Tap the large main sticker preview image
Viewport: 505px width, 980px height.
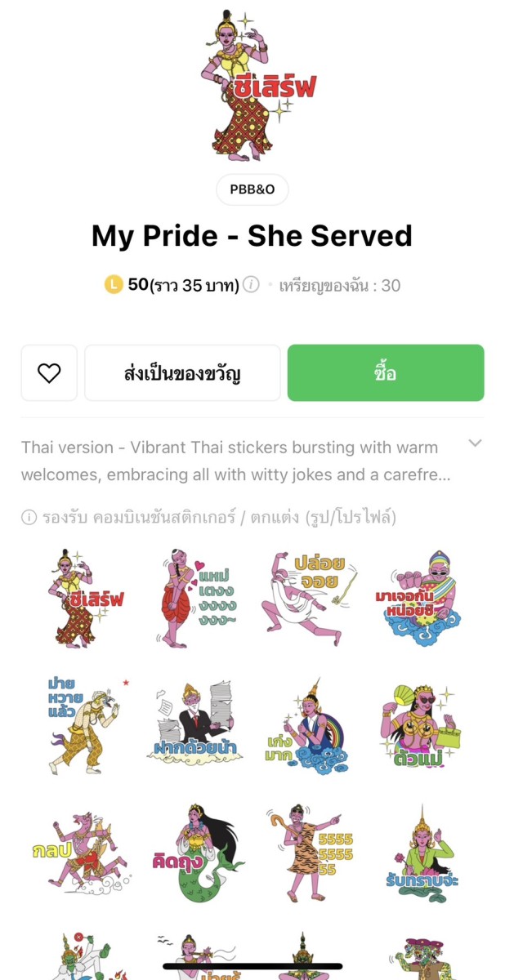click(252, 86)
